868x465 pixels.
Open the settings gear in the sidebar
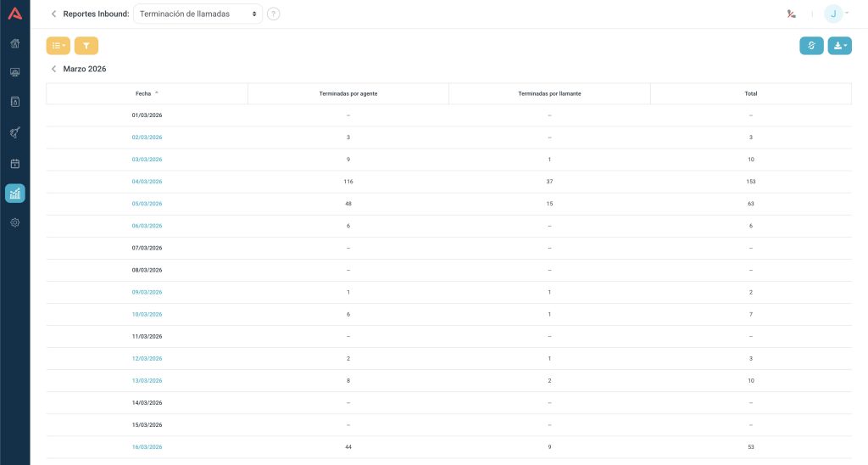click(14, 222)
